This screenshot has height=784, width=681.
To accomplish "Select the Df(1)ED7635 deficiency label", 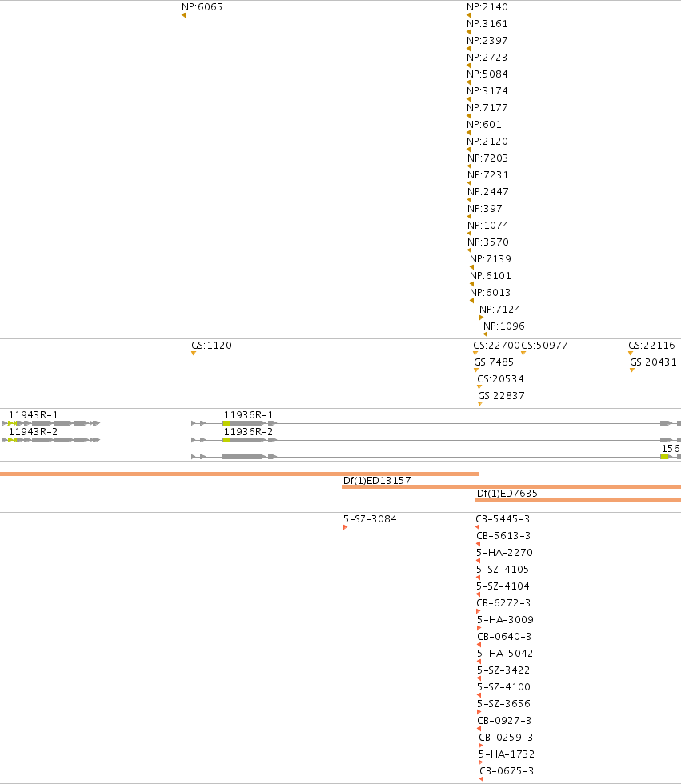I will click(x=507, y=494).
